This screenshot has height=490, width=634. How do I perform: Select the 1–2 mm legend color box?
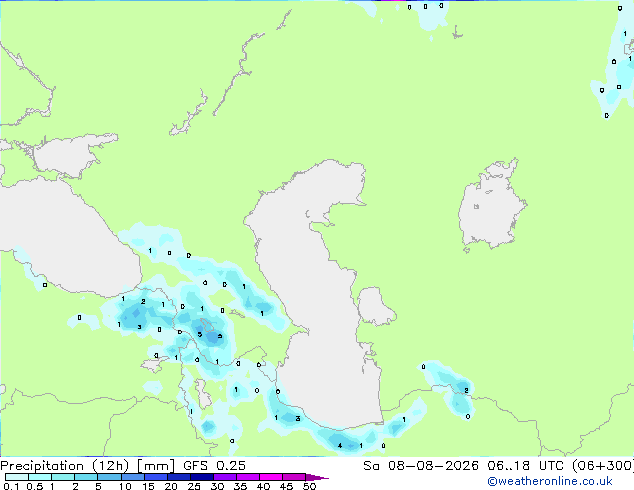[63, 477]
